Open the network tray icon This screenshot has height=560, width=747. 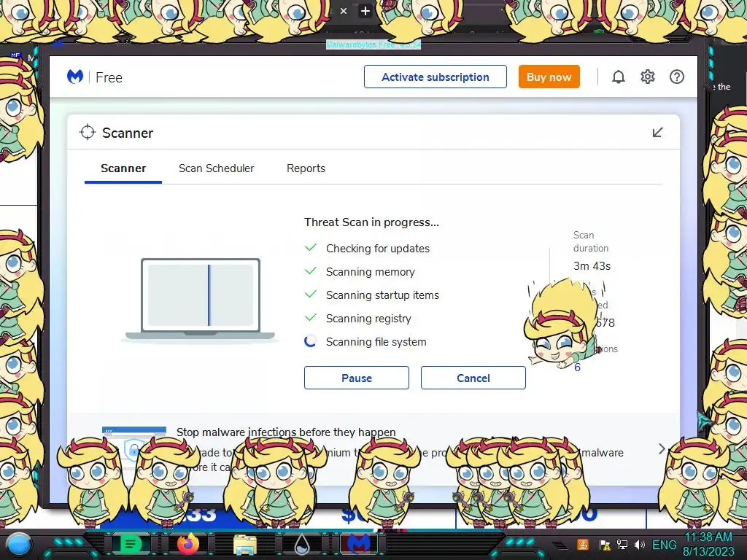622,544
